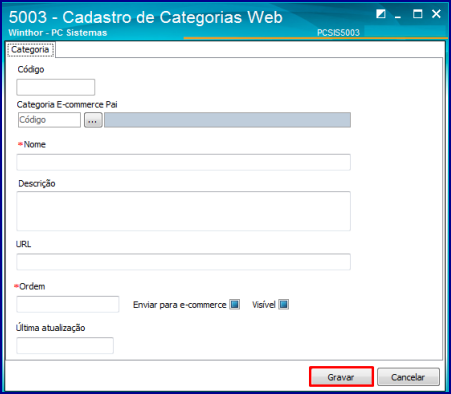
Task: Click the window restore-style icon in title bar
Action: 381,14
